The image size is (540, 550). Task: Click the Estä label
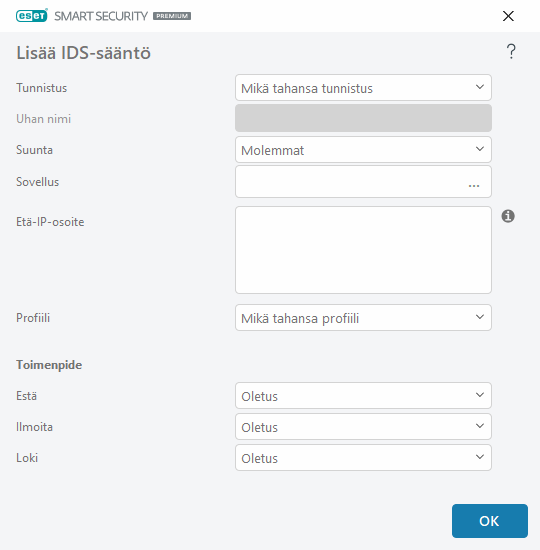26,396
